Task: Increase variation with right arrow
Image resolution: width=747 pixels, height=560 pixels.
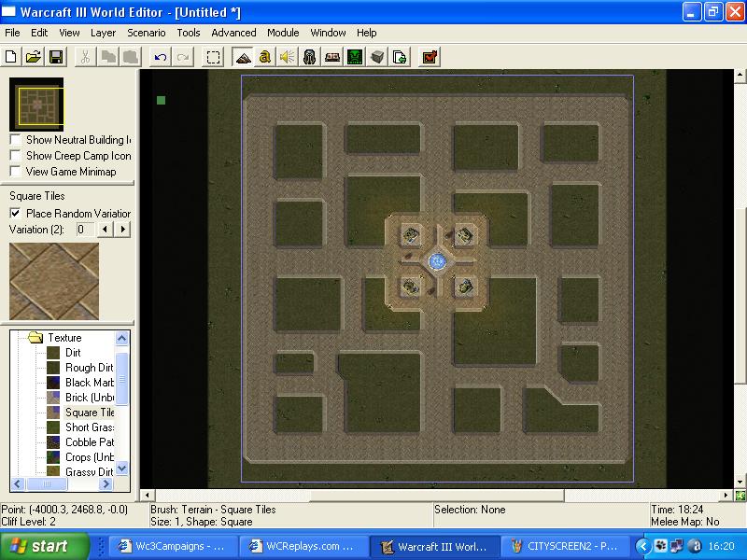Action: tap(122, 230)
